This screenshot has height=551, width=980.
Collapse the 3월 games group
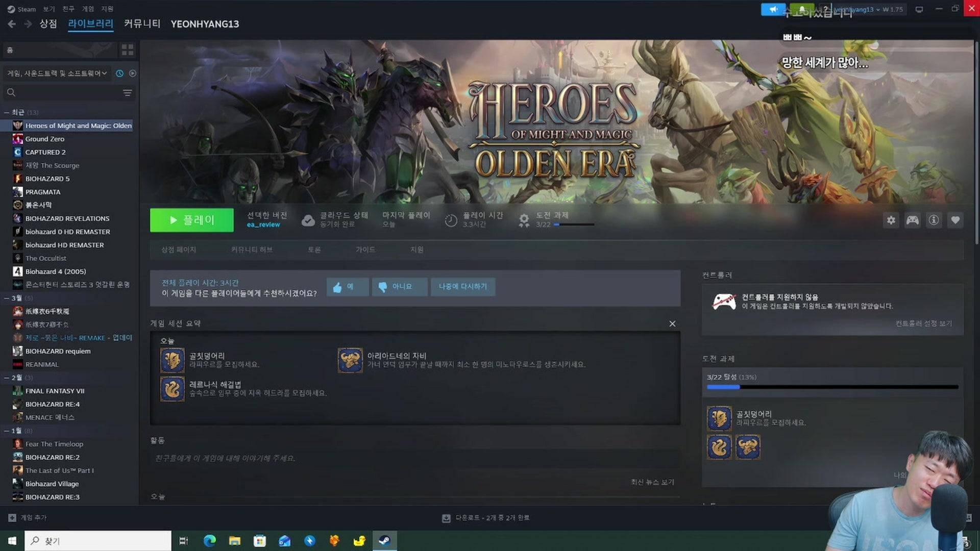[7, 298]
